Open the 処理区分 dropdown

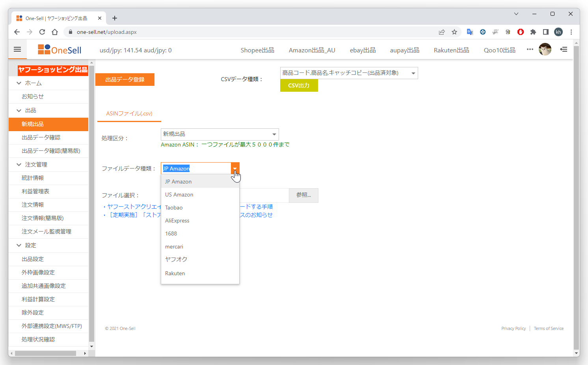[219, 134]
